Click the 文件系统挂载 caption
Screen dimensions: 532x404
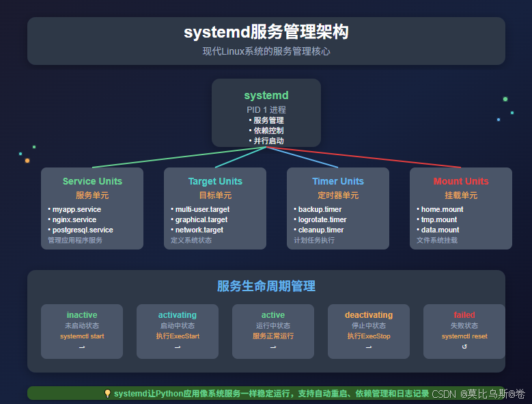click(x=437, y=240)
